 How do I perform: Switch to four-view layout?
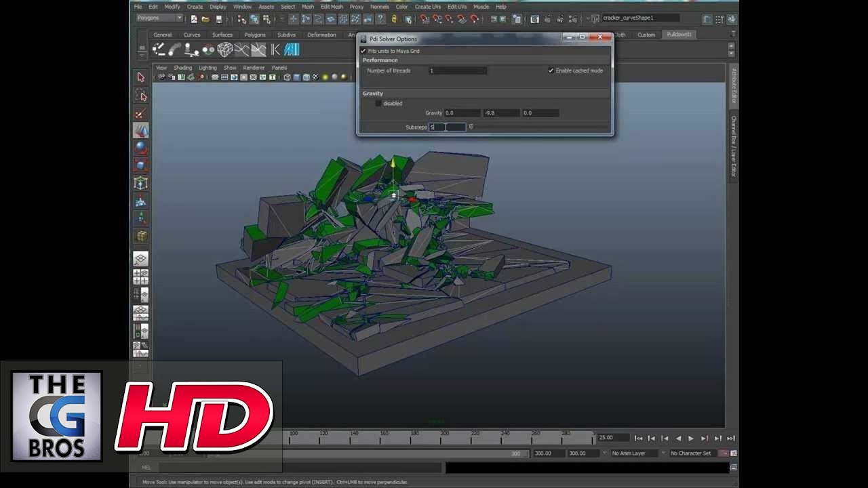point(140,277)
